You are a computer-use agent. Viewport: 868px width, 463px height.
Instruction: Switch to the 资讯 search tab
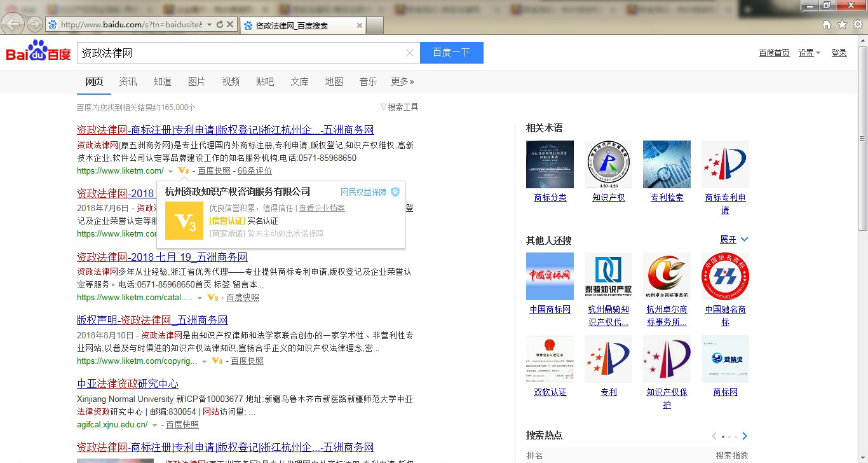click(128, 81)
